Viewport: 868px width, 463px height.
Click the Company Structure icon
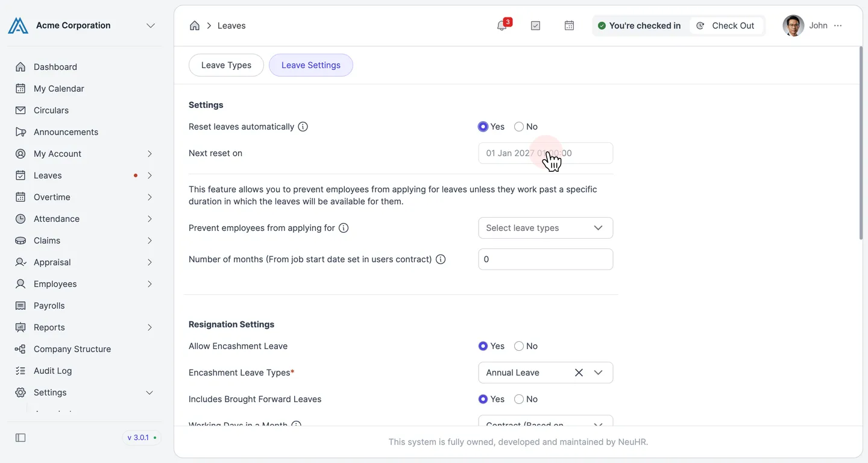pyautogui.click(x=20, y=349)
